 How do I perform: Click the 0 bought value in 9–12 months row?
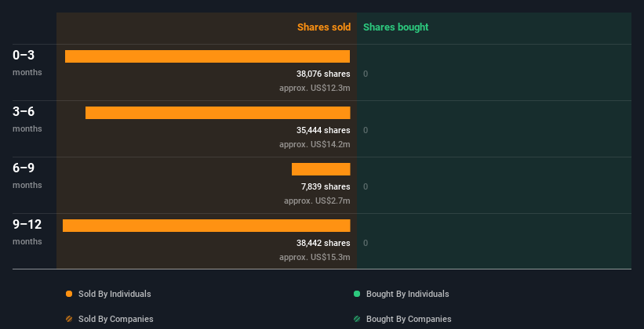pyautogui.click(x=366, y=243)
